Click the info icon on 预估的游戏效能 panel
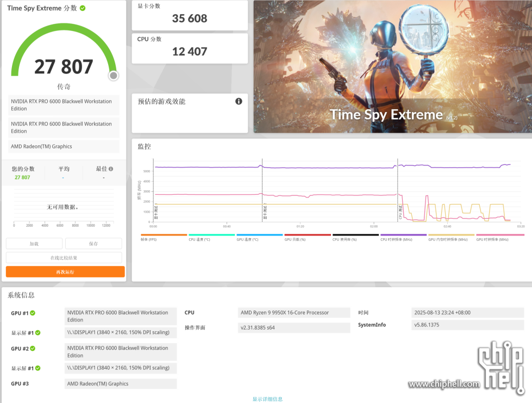This screenshot has height=403, width=532. coord(239,101)
